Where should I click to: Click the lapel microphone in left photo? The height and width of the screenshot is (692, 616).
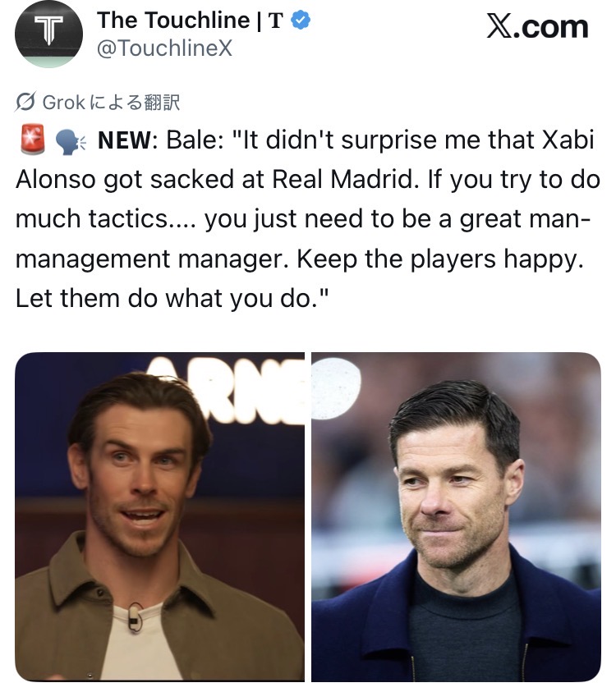[136, 614]
